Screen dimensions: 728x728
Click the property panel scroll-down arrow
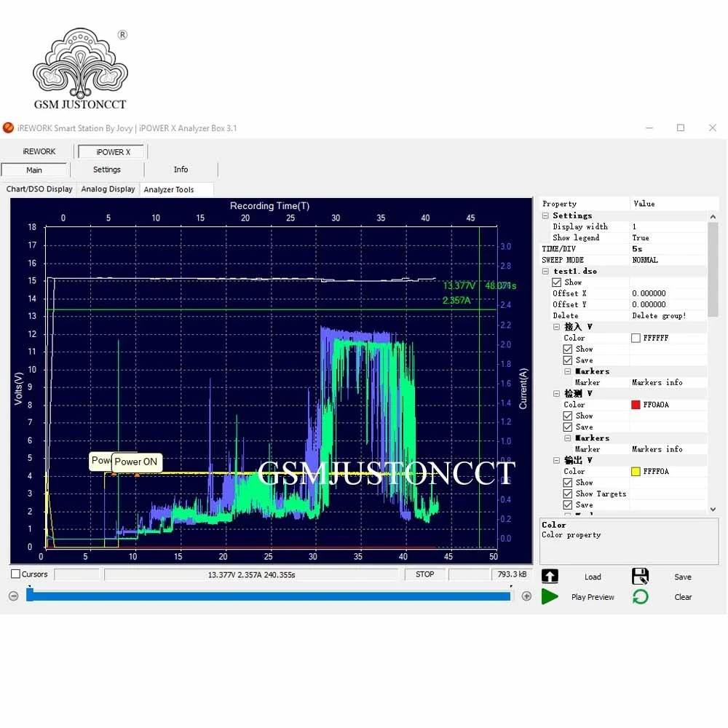click(x=713, y=510)
